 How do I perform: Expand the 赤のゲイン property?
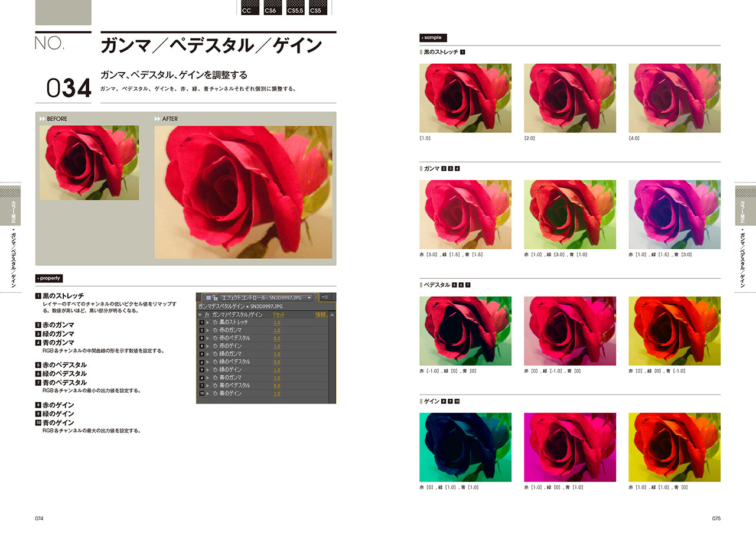(x=207, y=346)
